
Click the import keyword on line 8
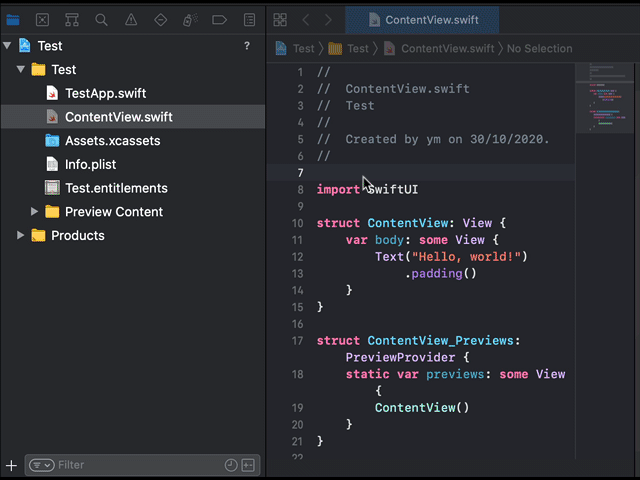tap(338, 189)
